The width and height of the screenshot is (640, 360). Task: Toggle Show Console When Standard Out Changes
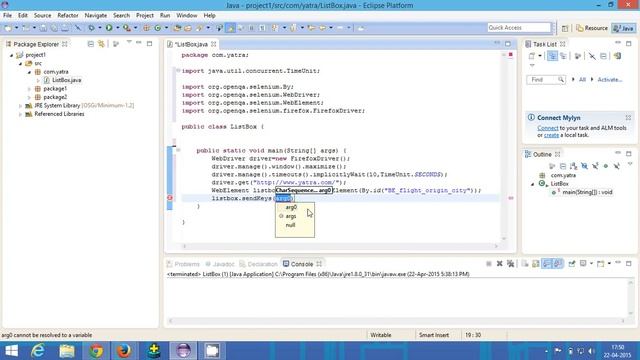547,264
